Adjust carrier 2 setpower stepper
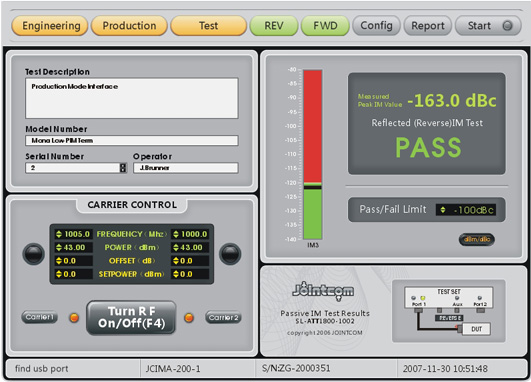This screenshot has width=531, height=382. (176, 274)
